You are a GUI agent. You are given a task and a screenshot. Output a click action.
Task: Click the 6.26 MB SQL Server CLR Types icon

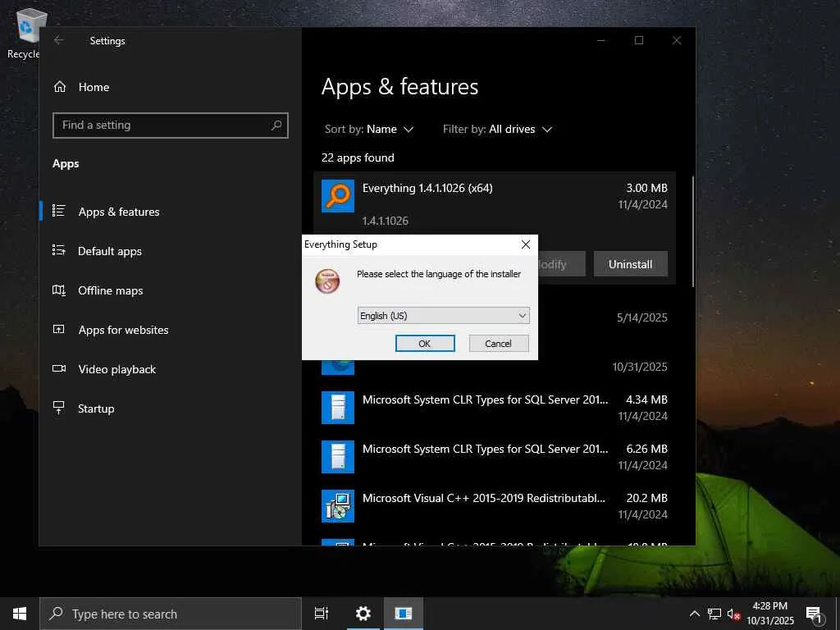[337, 457]
